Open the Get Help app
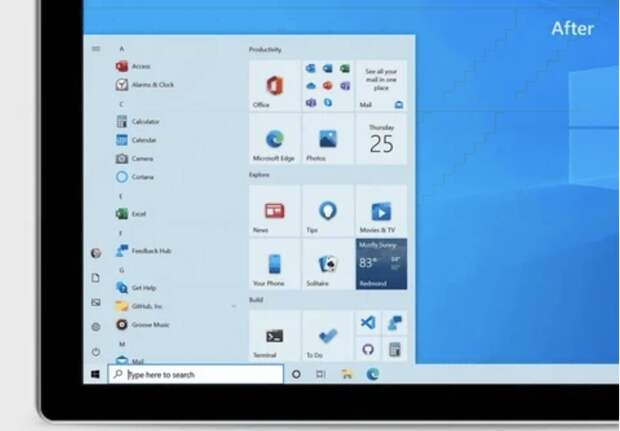620x431 pixels. (136, 287)
